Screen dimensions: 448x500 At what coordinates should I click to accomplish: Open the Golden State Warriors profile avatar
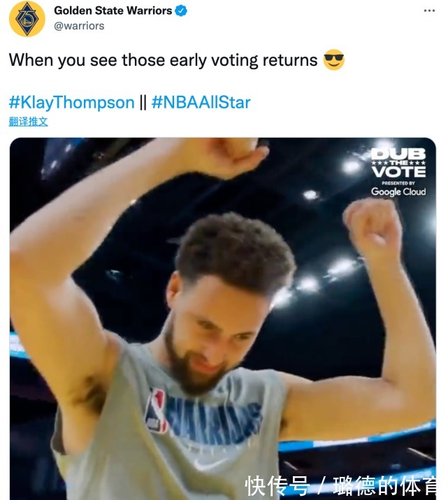(x=27, y=19)
